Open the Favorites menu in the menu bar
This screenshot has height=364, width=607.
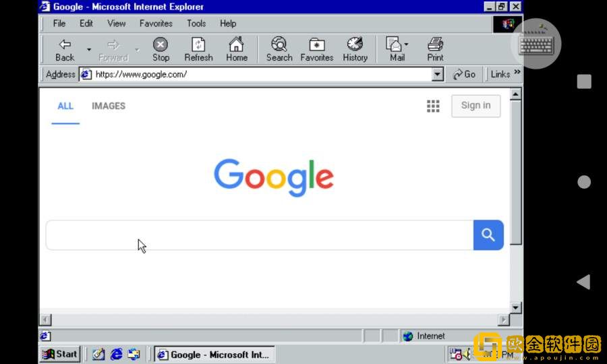(x=156, y=24)
